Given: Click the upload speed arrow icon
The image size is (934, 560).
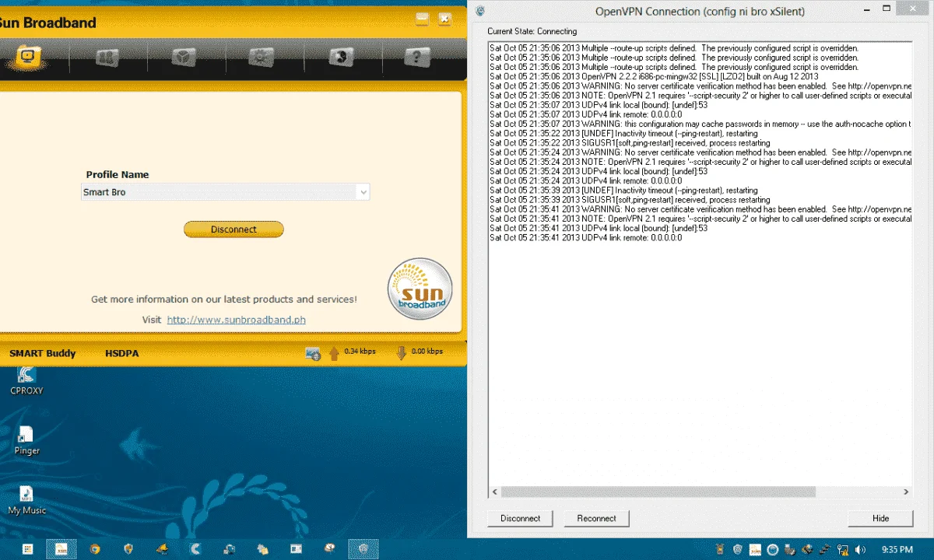Looking at the screenshot, I should click(335, 353).
